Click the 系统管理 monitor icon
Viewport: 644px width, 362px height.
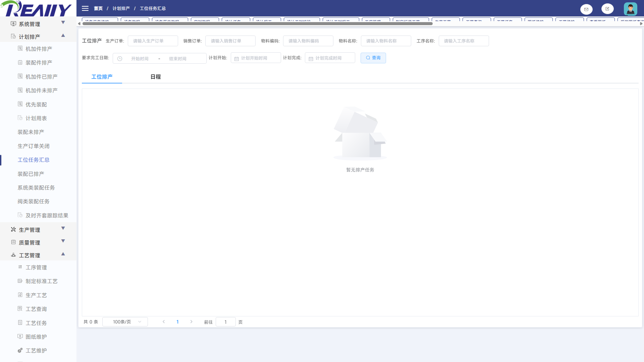13,24
